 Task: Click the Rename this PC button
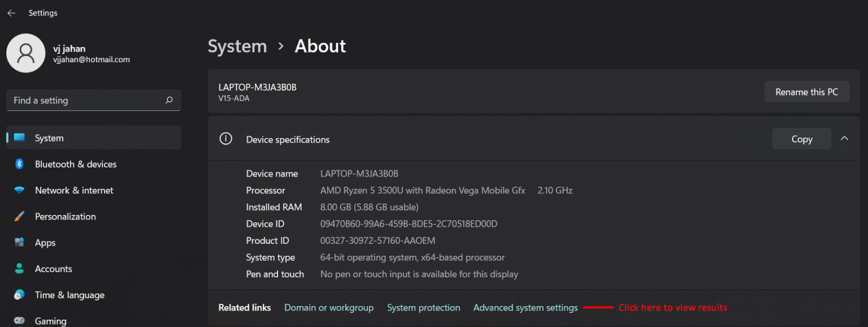(x=807, y=92)
